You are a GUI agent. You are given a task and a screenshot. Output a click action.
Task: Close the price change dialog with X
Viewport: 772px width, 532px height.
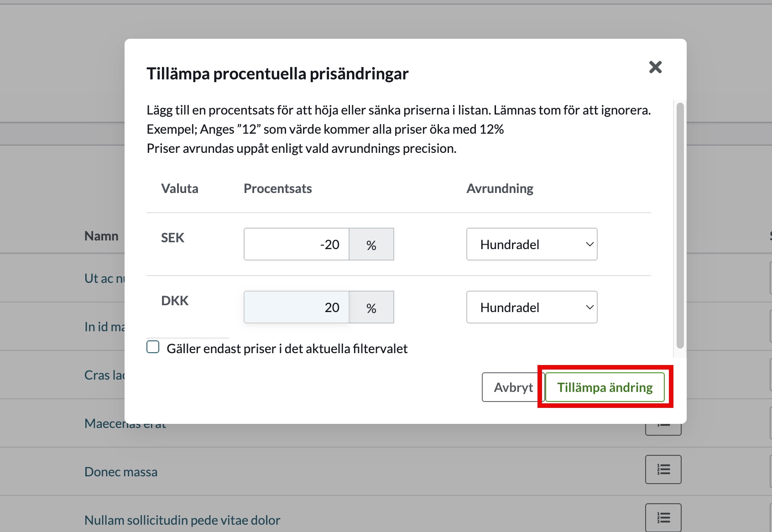point(655,68)
